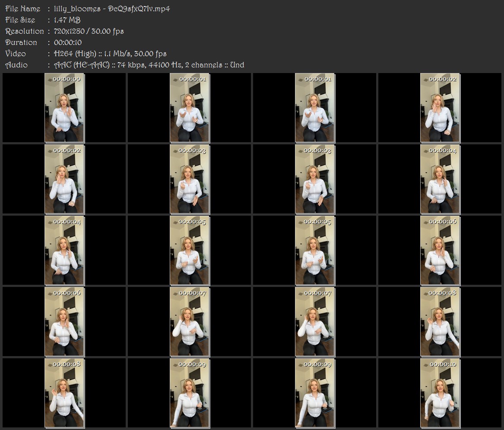
Task: Pick the first thumbnail stamped 00:00:03
Action: click(x=190, y=179)
